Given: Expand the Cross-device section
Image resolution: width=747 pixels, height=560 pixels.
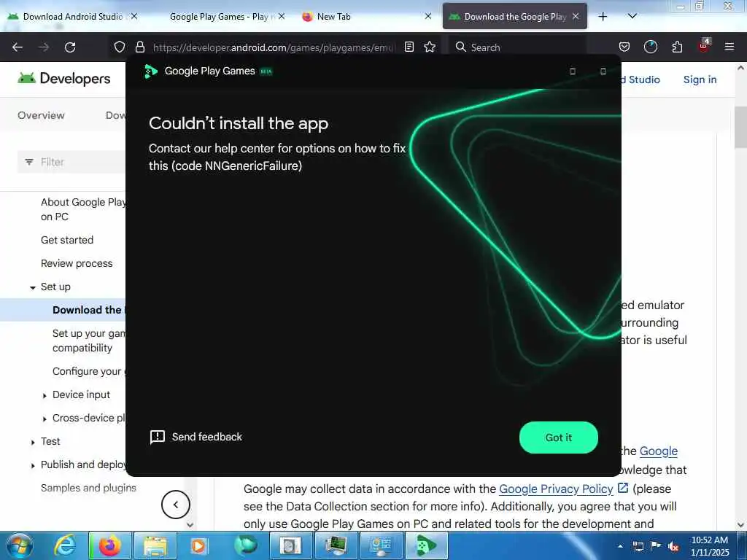Looking at the screenshot, I should point(44,419).
